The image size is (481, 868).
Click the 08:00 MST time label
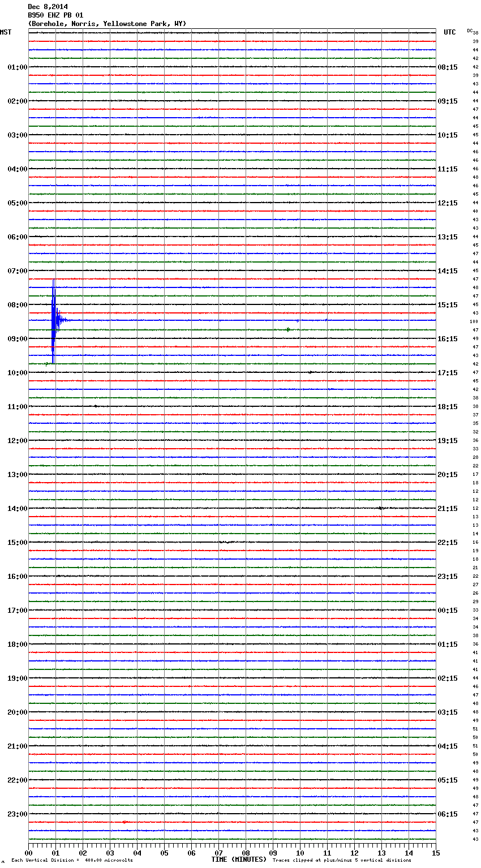pyautogui.click(x=17, y=305)
